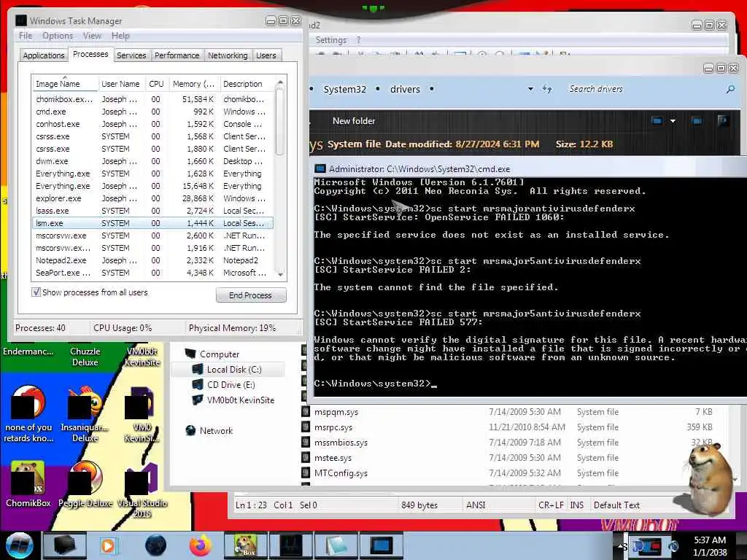
Task: Sort processes by User Name column
Action: (x=120, y=84)
